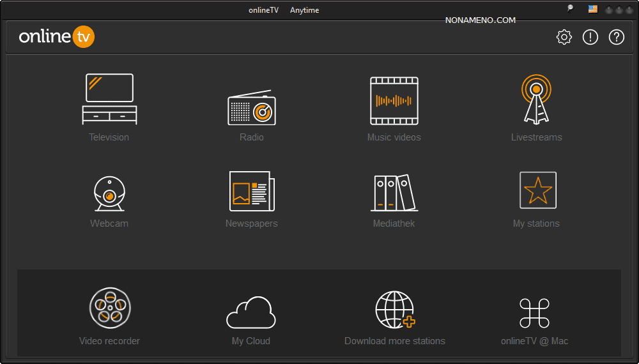Open help with the question mark icon
The image size is (639, 364).
tap(616, 38)
